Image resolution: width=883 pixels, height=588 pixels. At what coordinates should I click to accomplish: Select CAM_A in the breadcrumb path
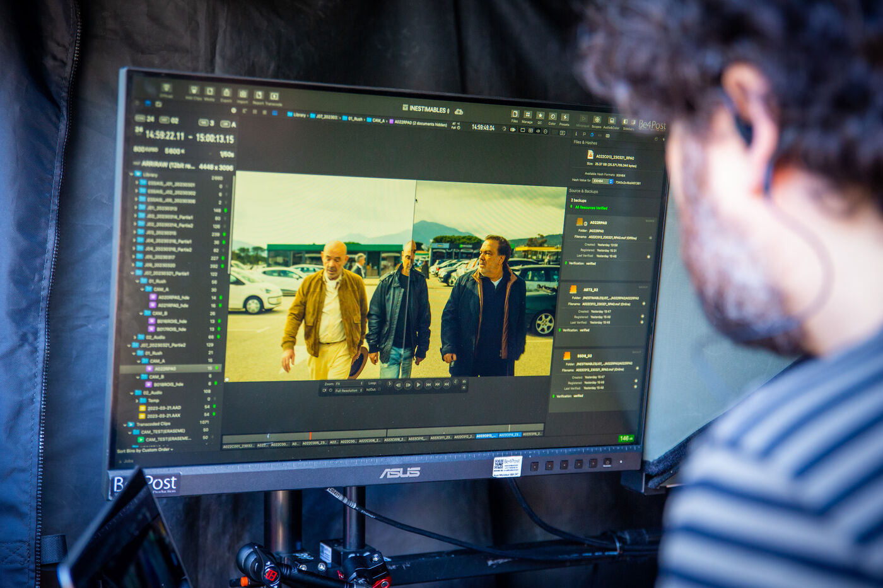(x=377, y=120)
